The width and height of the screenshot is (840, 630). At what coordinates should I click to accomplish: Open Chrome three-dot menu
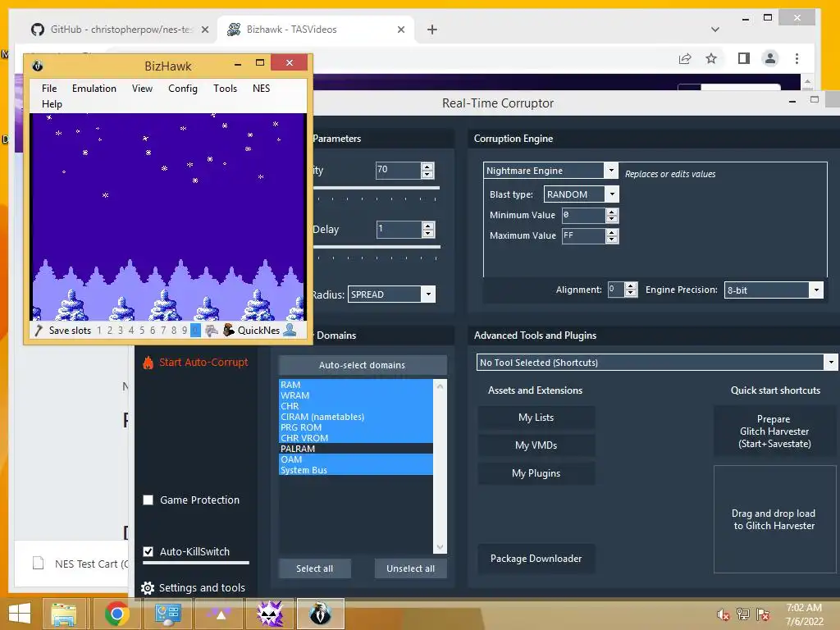[x=797, y=58]
